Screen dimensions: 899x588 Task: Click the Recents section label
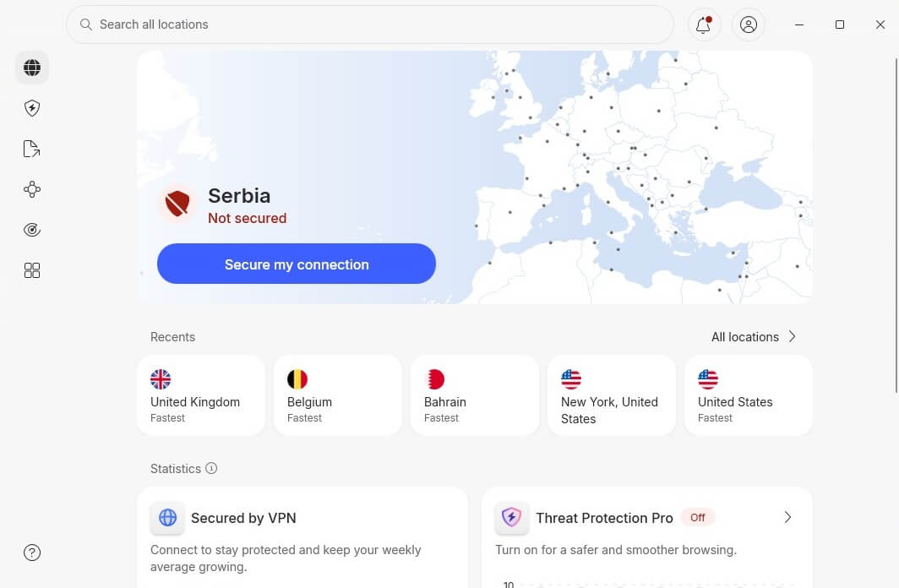pyautogui.click(x=172, y=337)
